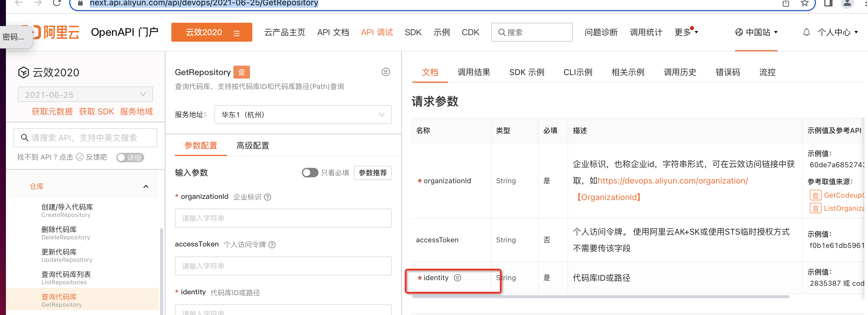Open 问题诊断 in top navigation
Image resolution: width=868 pixels, height=315 pixels.
pos(601,32)
